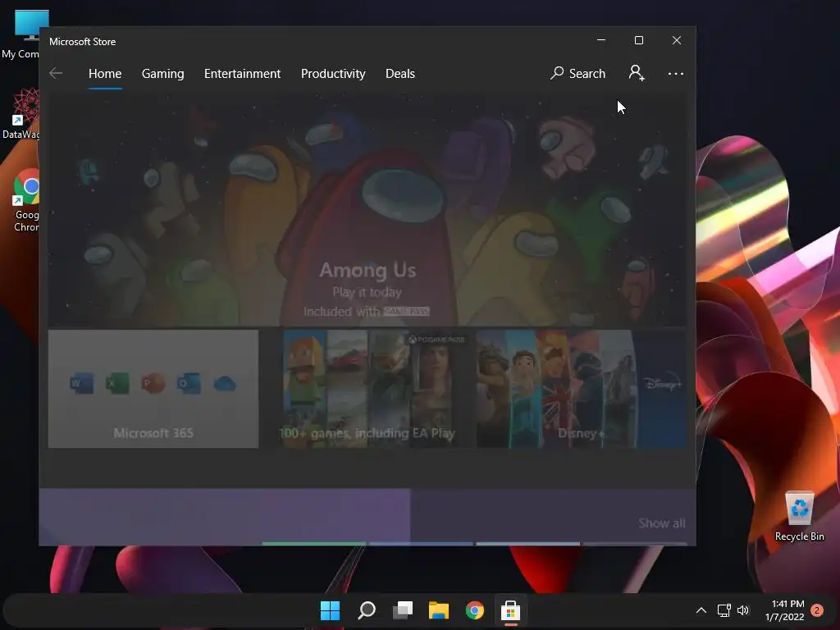Select the DataWag desktop shortcut
The height and width of the screenshot is (630, 840).
(x=21, y=114)
